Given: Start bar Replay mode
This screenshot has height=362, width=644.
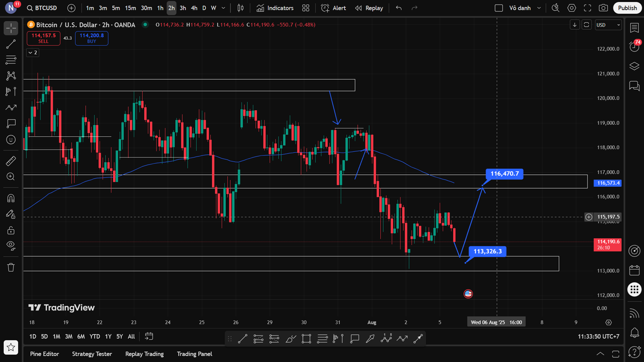Looking at the screenshot, I should tap(369, 8).
